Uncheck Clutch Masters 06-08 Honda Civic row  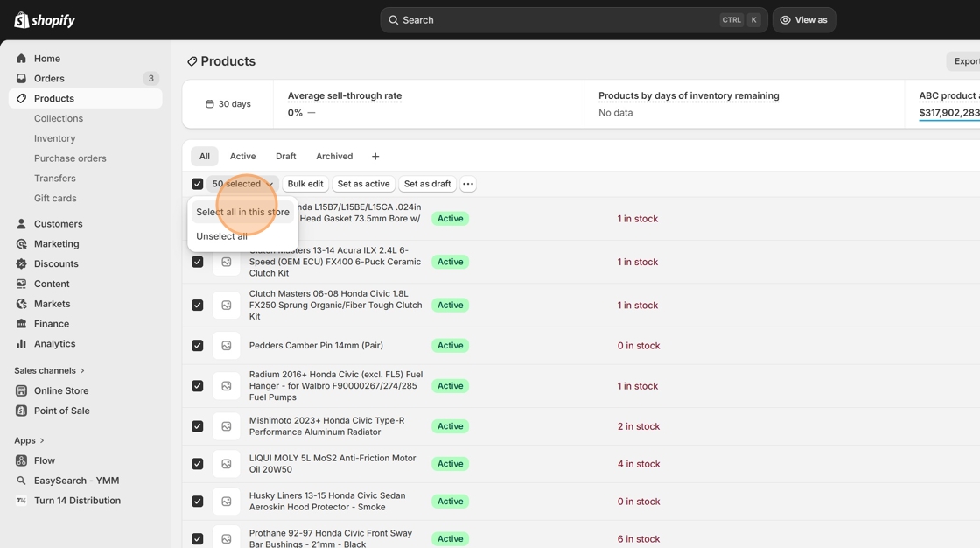[x=198, y=306]
